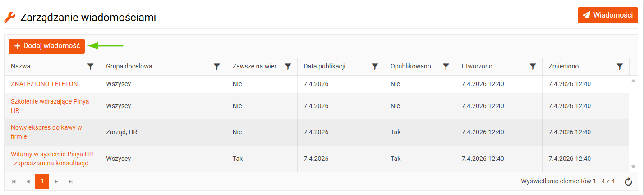Jump to last page of results
Screen dimensions: 644x195
click(x=70, y=181)
